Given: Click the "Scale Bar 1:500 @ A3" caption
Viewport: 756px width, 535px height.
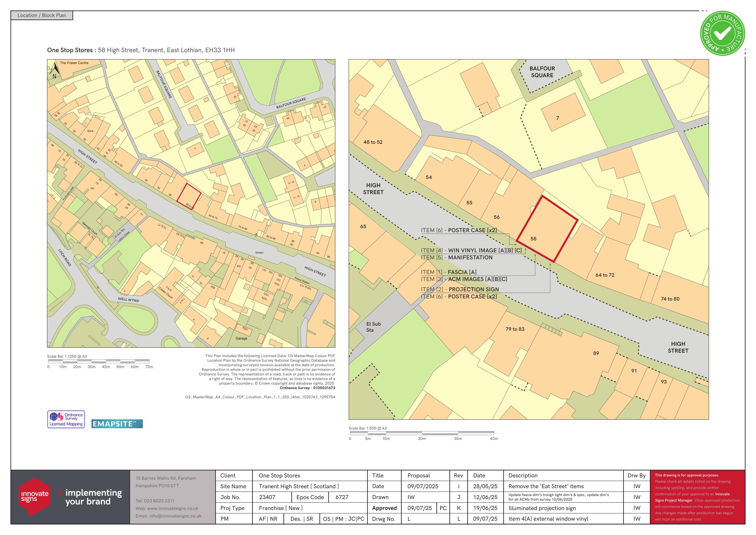Looking at the screenshot, I should [x=368, y=428].
